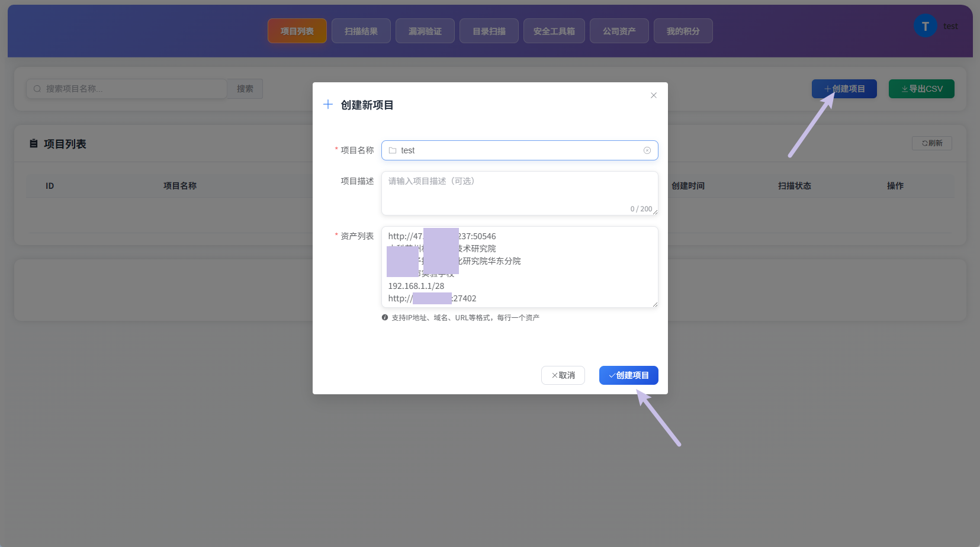Viewport: 980px width, 547px height.
Task: Click the plus icon beside 创建新项目 title
Action: pyautogui.click(x=328, y=105)
